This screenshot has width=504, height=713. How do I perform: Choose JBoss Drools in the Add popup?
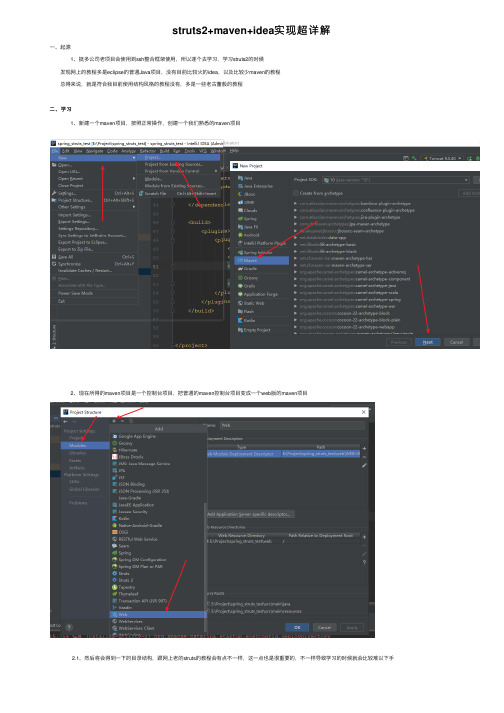(128, 457)
